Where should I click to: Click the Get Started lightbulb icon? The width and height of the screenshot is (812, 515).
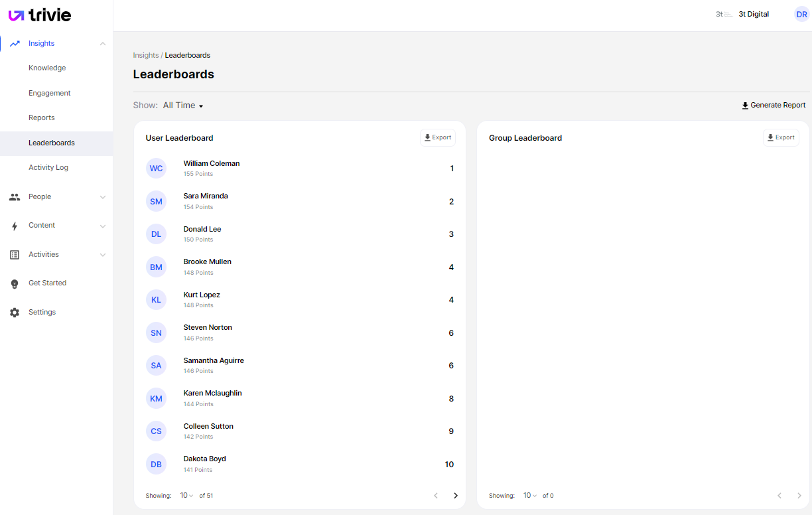15,284
